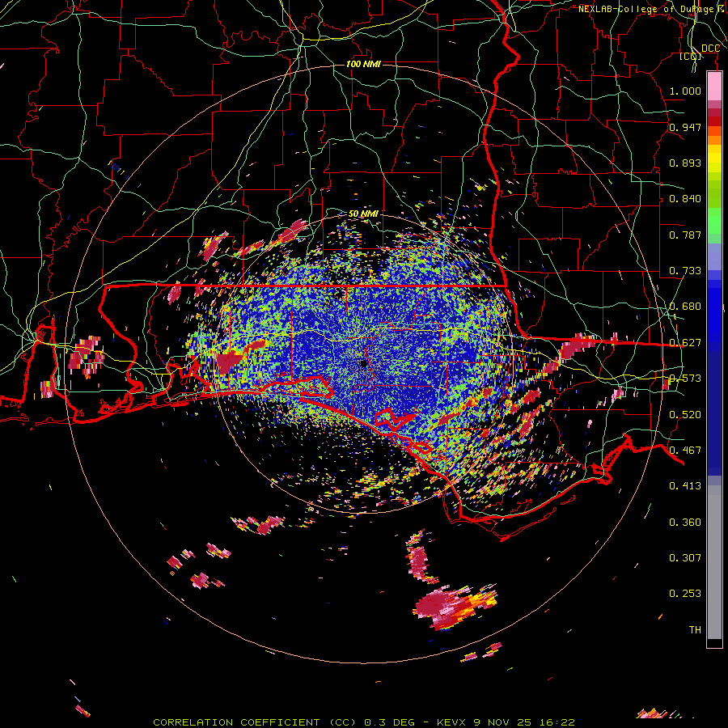The width and height of the screenshot is (728, 728).
Task: Click the 0.413 legend value
Action: click(685, 486)
